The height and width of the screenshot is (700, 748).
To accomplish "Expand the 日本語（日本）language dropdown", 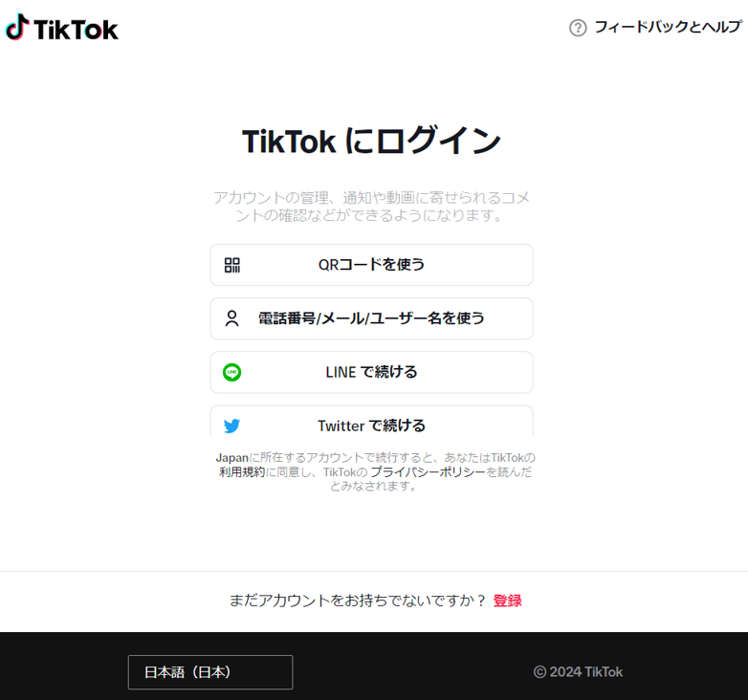I will (210, 672).
